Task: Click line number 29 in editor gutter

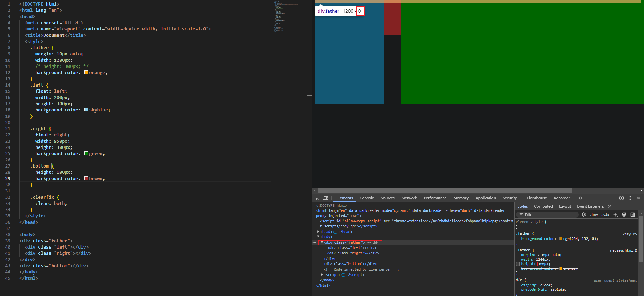Action: 8,178
